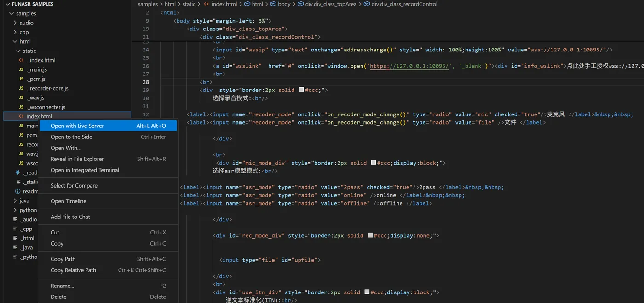Click the HTML file icon in the breadcrumb
This screenshot has width=644, height=303.
pyautogui.click(x=206, y=4)
